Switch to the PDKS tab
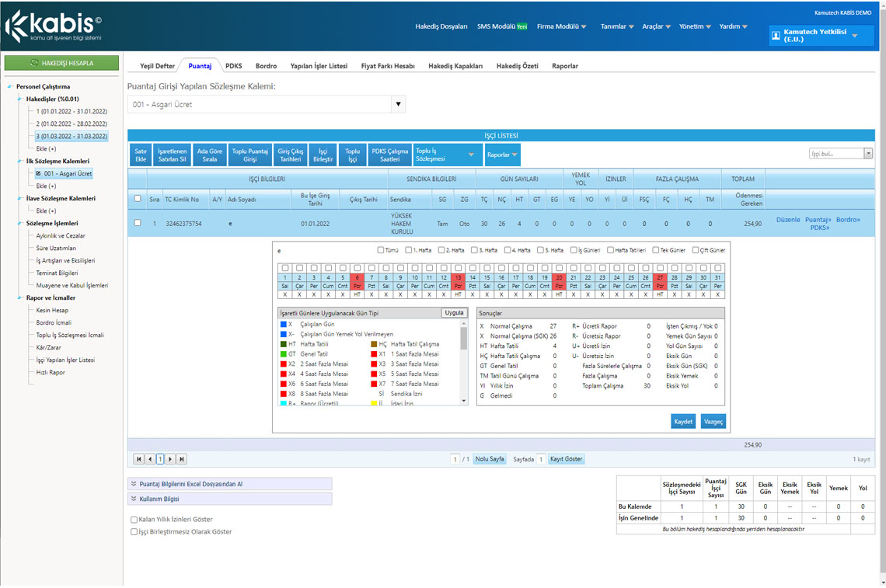The image size is (886, 588). click(x=233, y=66)
